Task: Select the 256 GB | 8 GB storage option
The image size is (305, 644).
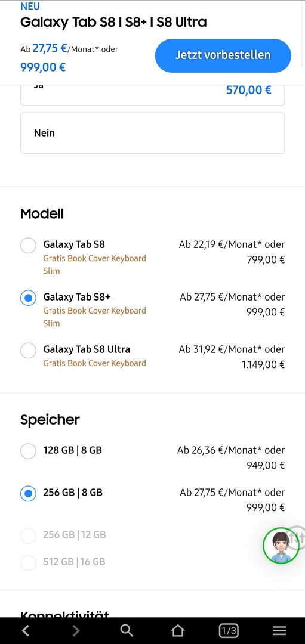Action: [29, 493]
